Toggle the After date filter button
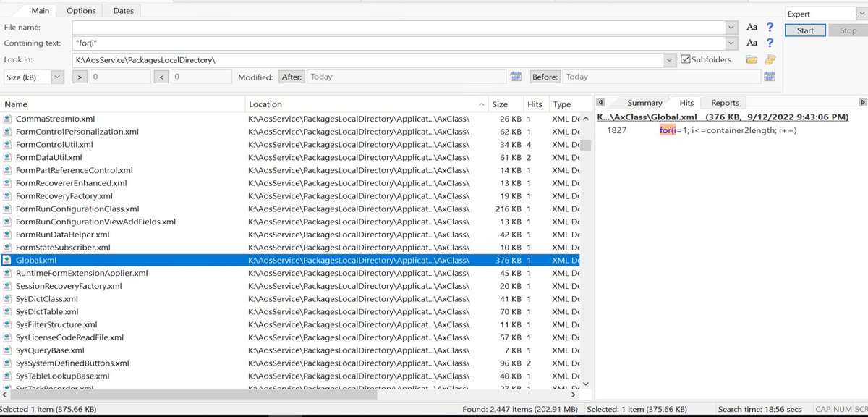Image resolution: width=868 pixels, height=417 pixels. click(x=292, y=77)
